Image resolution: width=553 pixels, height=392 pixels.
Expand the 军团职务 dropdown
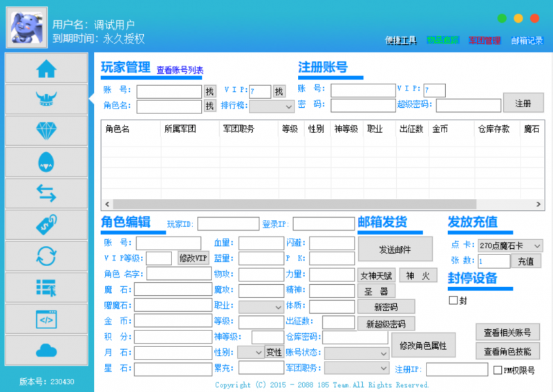click(357, 368)
